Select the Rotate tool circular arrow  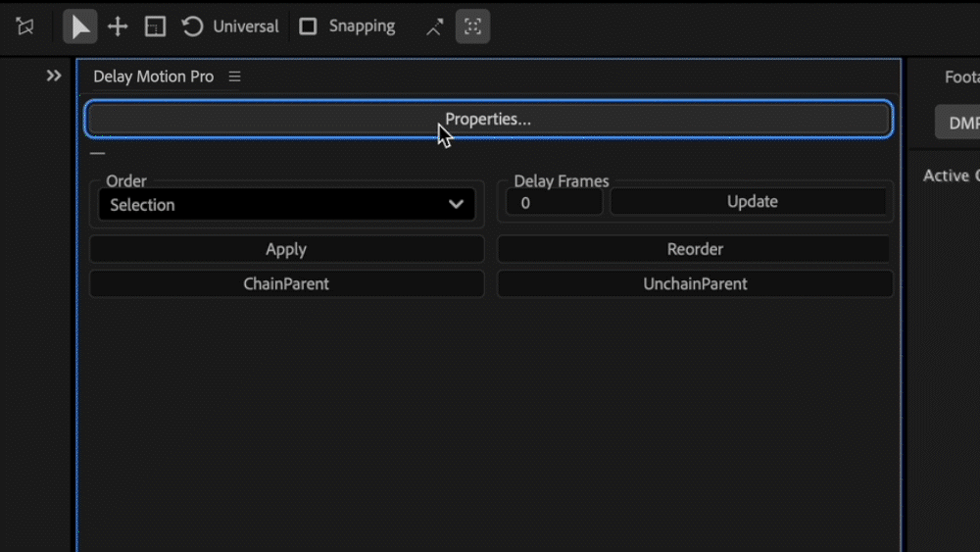(193, 26)
